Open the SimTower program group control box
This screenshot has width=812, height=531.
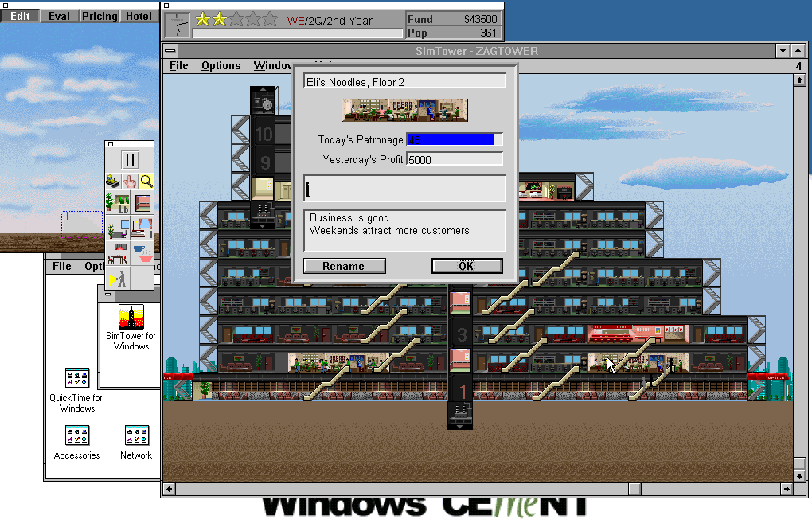click(x=107, y=295)
